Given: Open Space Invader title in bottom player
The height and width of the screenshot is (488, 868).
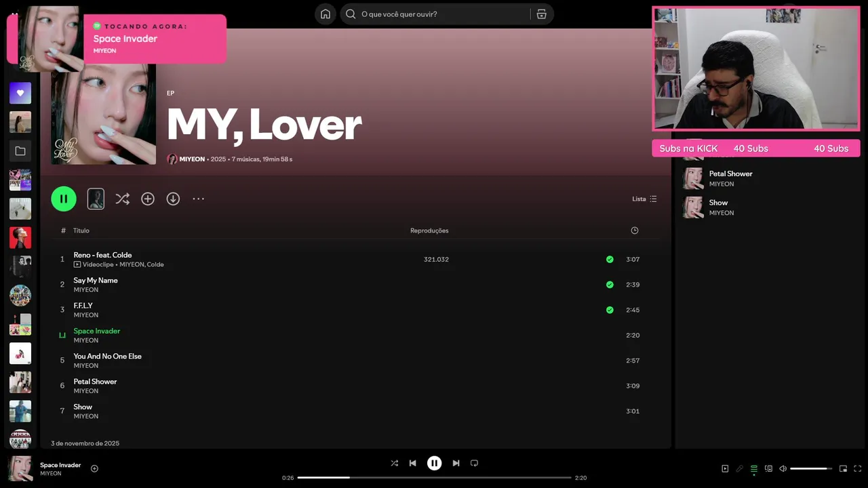Looking at the screenshot, I should (x=60, y=465).
